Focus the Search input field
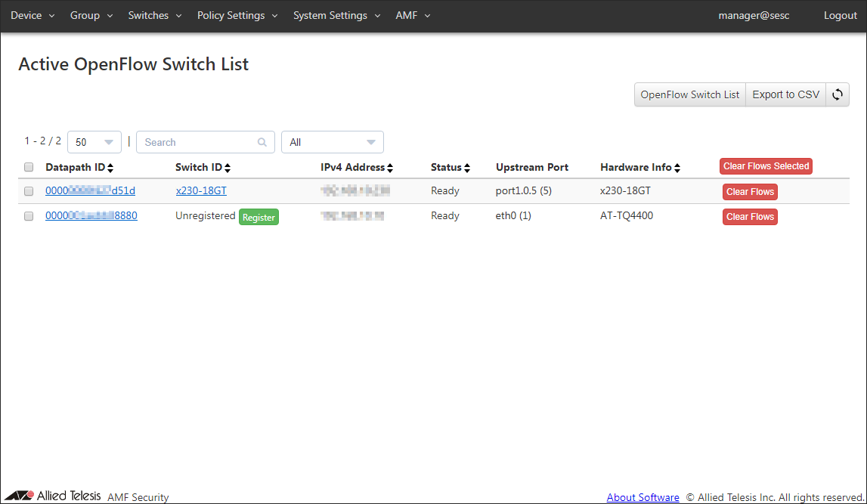The width and height of the screenshot is (867, 504). (198, 142)
